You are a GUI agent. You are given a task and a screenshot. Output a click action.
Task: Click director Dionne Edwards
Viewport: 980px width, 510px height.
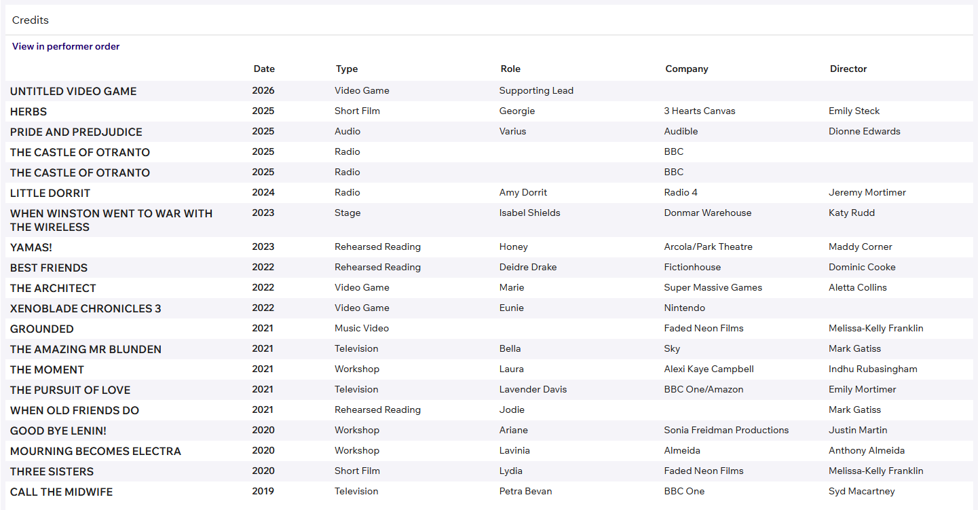point(864,131)
